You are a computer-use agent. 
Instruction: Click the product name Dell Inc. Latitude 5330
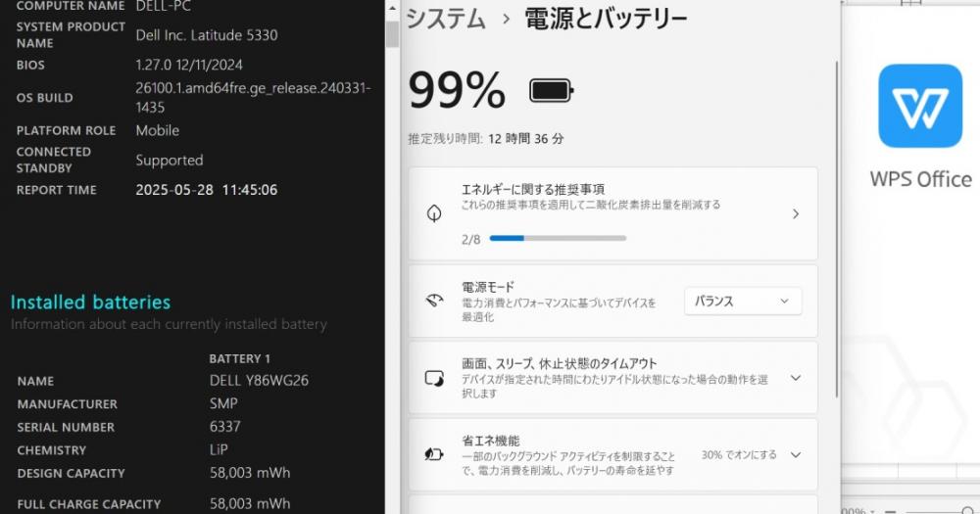coord(207,35)
